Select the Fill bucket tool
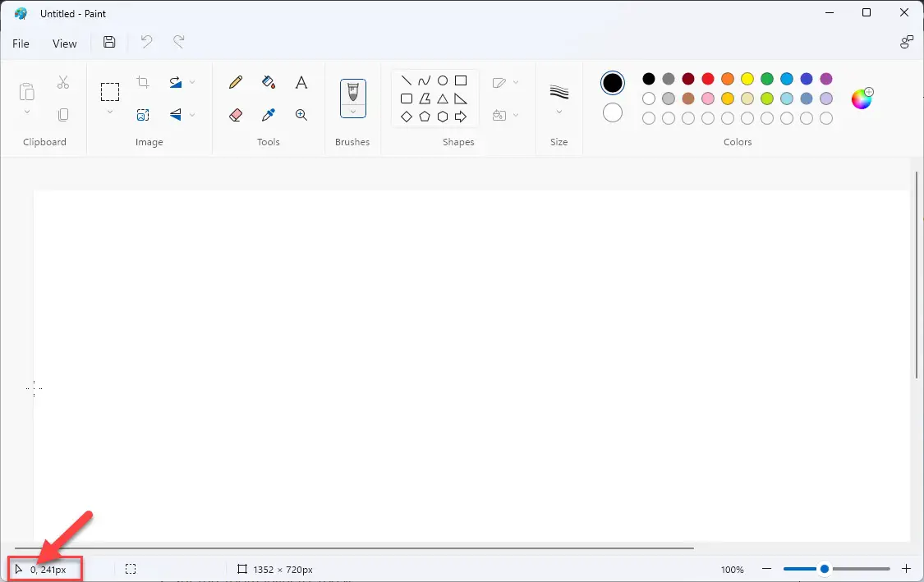This screenshot has width=924, height=582. tap(268, 82)
